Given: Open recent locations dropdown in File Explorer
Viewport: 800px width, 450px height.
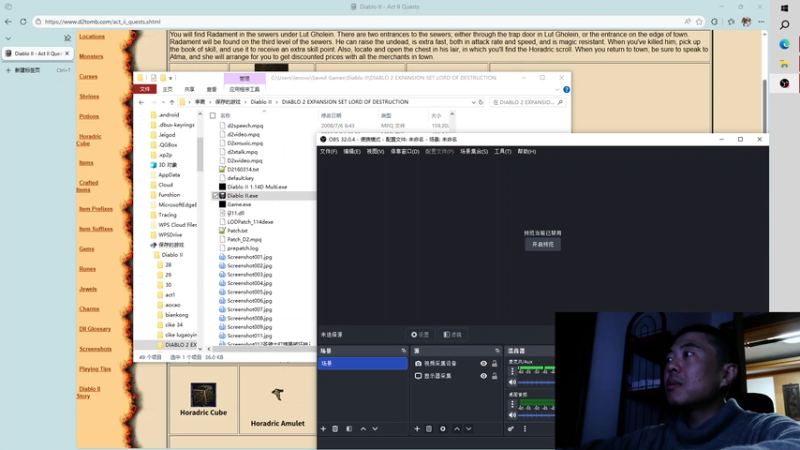Looking at the screenshot, I should (163, 102).
